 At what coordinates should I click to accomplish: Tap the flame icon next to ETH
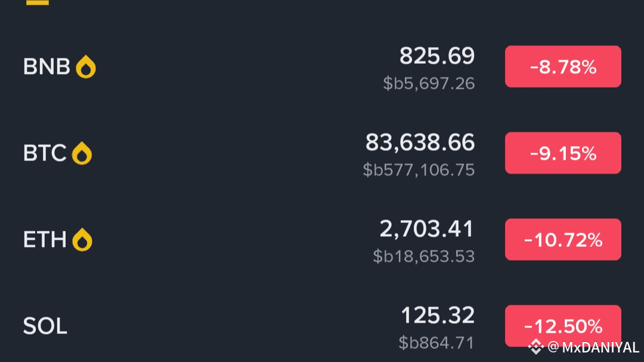(82, 240)
